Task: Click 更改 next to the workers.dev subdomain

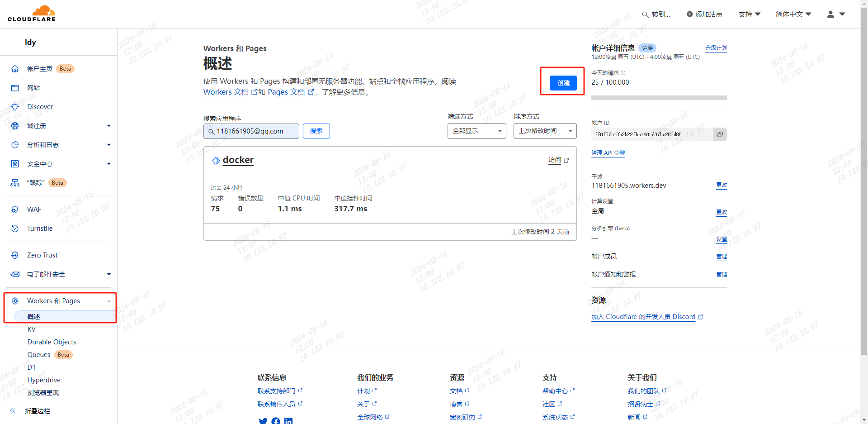Action: pos(722,185)
